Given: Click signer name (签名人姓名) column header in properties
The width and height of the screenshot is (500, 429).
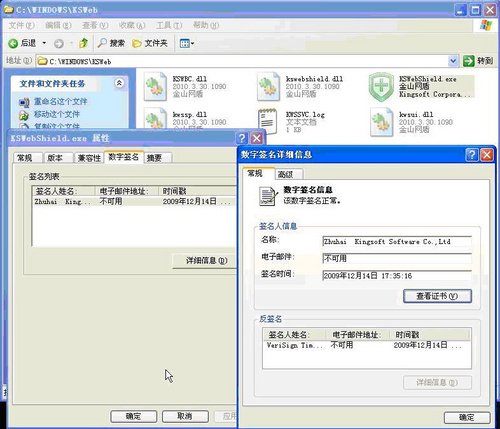Looking at the screenshot, I should click(64, 191).
